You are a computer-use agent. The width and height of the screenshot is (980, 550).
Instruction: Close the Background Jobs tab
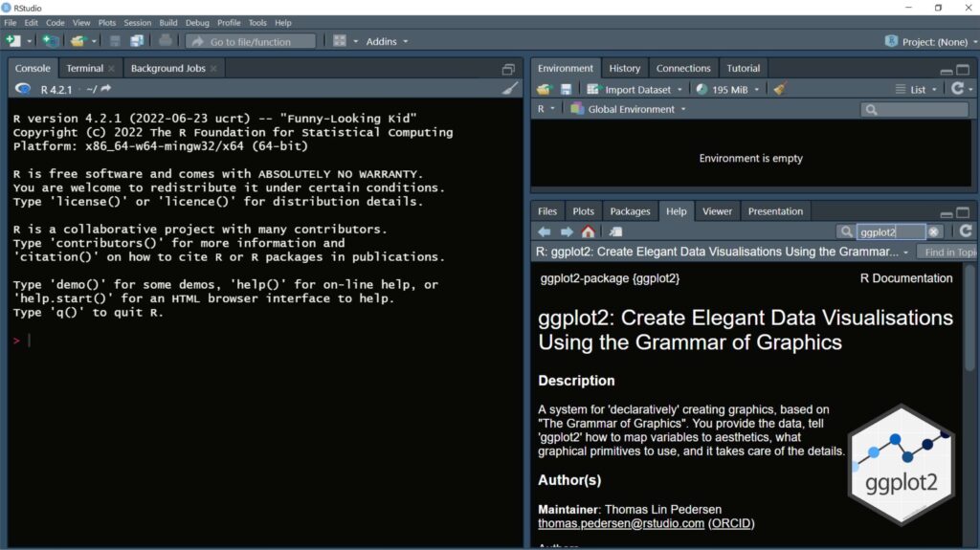213,69
